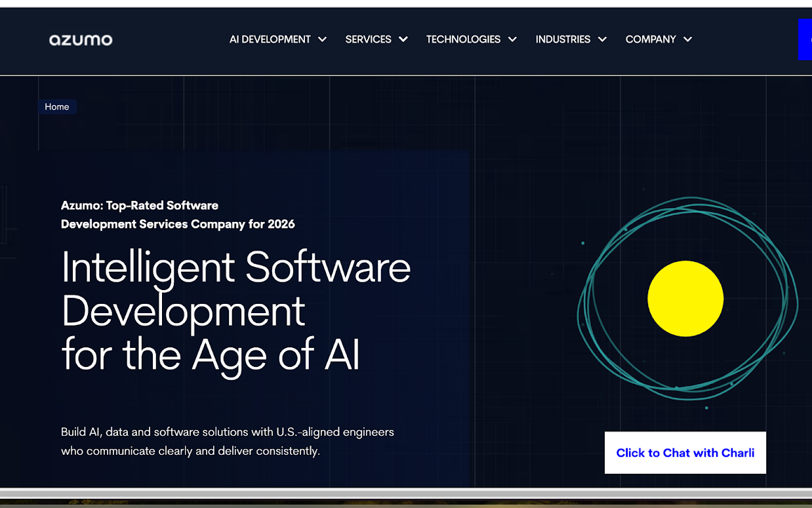Image resolution: width=812 pixels, height=508 pixels.
Task: Expand the SERVICES dropdown chevron
Action: [x=403, y=39]
